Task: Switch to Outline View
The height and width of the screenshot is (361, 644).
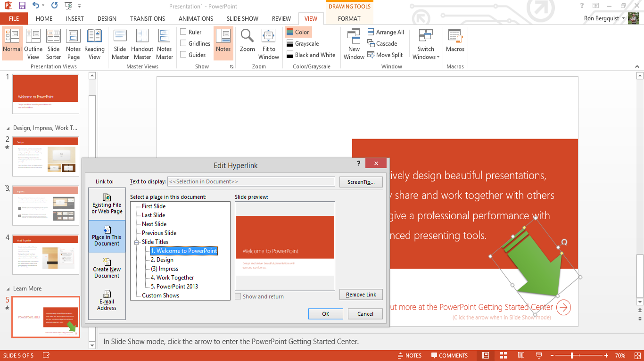Action: (33, 44)
